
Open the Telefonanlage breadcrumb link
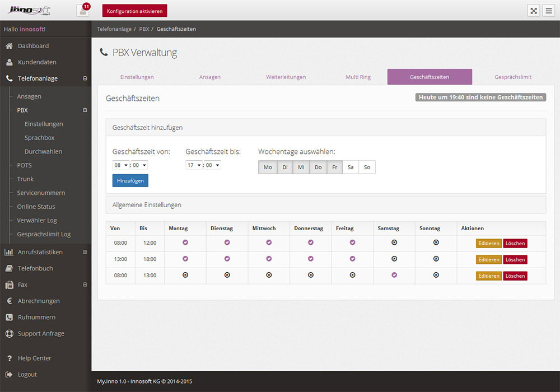click(114, 29)
